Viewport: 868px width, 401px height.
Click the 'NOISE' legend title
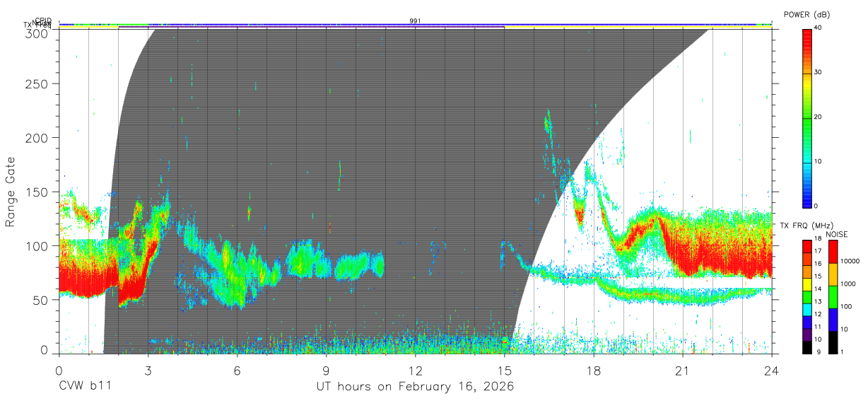(837, 234)
